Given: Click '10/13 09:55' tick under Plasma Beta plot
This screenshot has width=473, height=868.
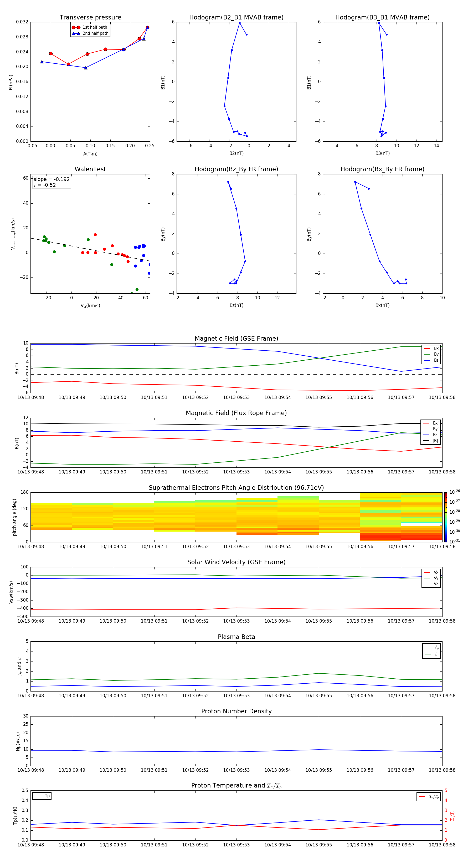Looking at the screenshot, I should click(318, 695).
